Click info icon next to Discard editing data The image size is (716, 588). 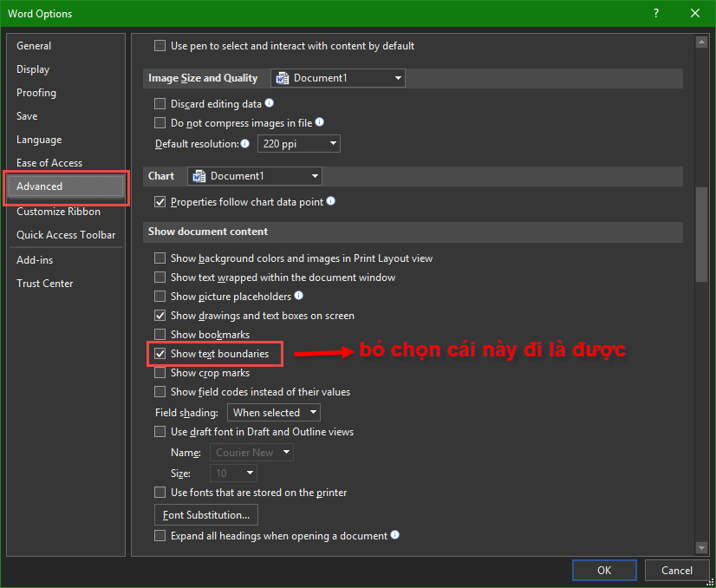270,103
